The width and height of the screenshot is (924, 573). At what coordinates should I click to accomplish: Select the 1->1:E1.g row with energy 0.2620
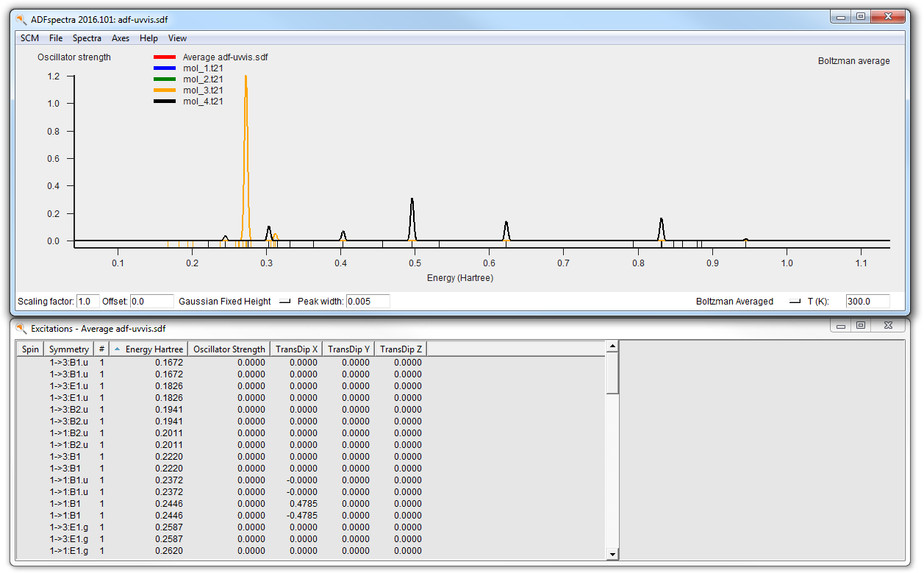coord(222,551)
